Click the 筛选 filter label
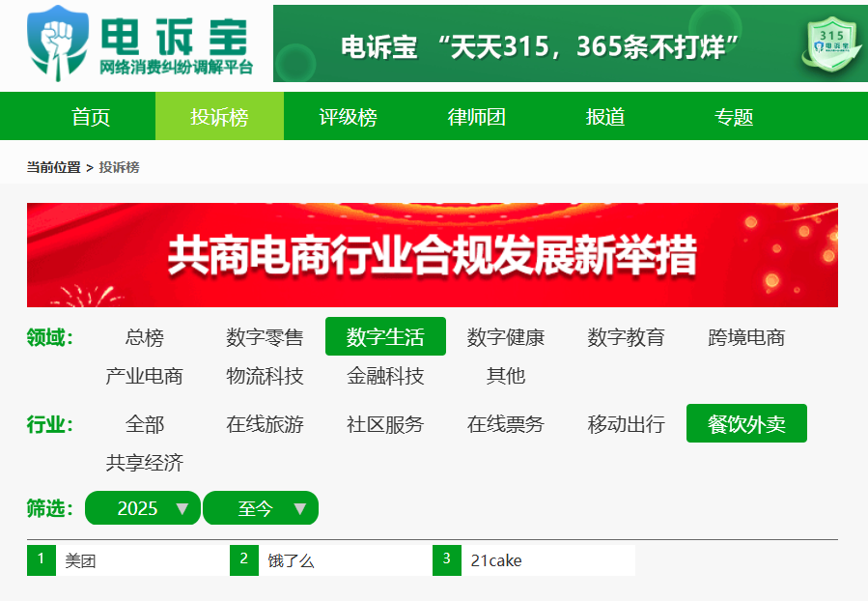Image resolution: width=868 pixels, height=601 pixels. tap(50, 508)
